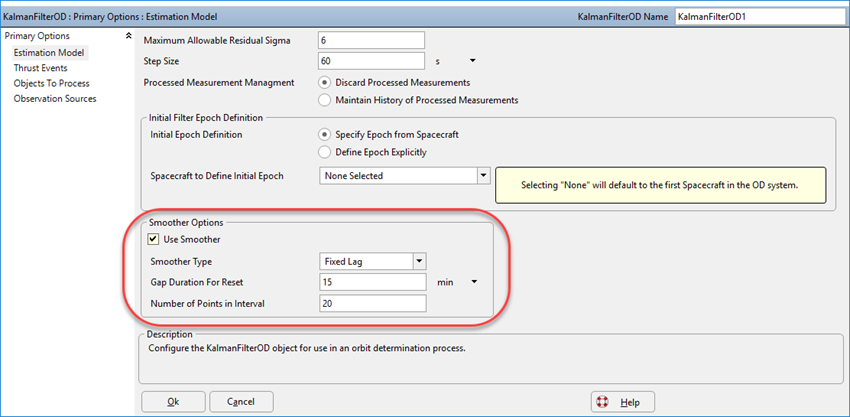
Task: Choose Specify Epoch from Spacecraft
Action: [x=325, y=134]
